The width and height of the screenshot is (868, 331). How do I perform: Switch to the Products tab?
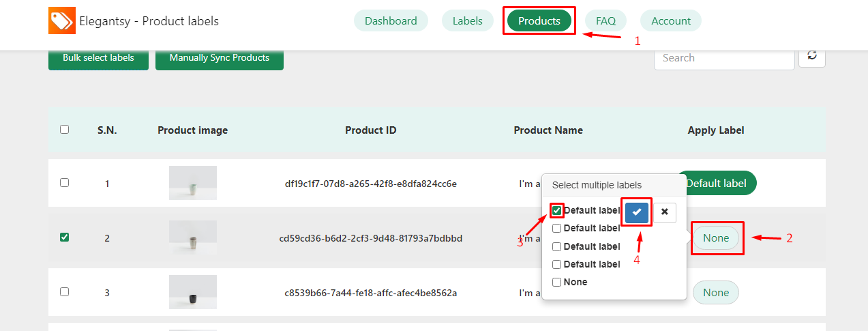(x=539, y=20)
